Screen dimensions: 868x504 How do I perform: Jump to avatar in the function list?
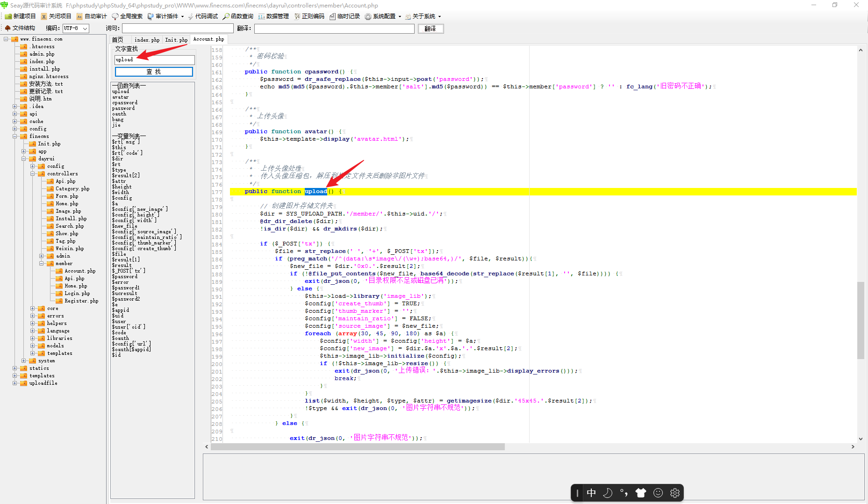pyautogui.click(x=120, y=97)
